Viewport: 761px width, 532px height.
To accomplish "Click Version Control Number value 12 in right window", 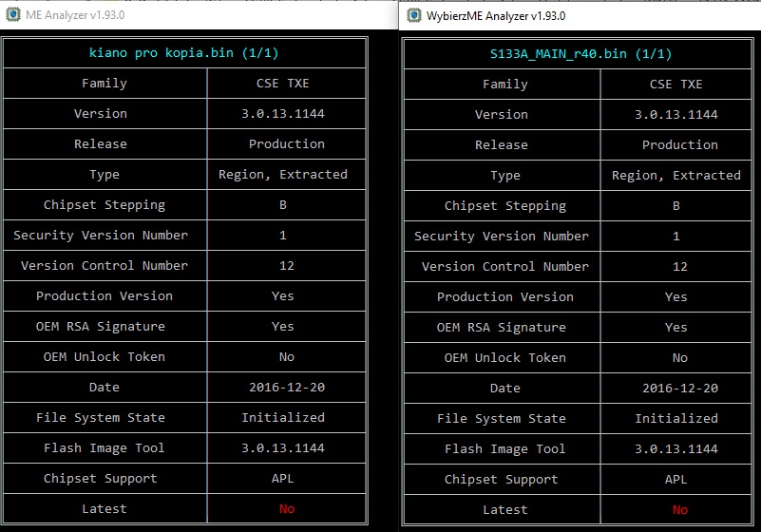I will tap(680, 267).
